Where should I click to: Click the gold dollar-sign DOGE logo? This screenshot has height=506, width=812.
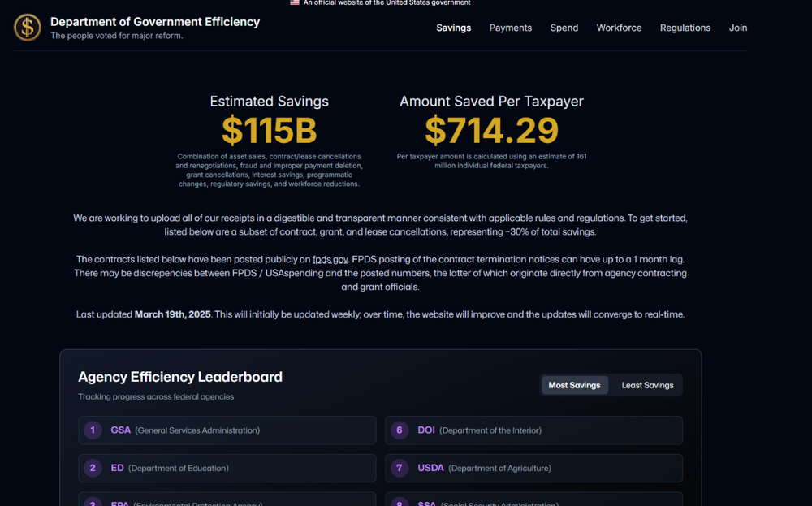click(x=27, y=28)
